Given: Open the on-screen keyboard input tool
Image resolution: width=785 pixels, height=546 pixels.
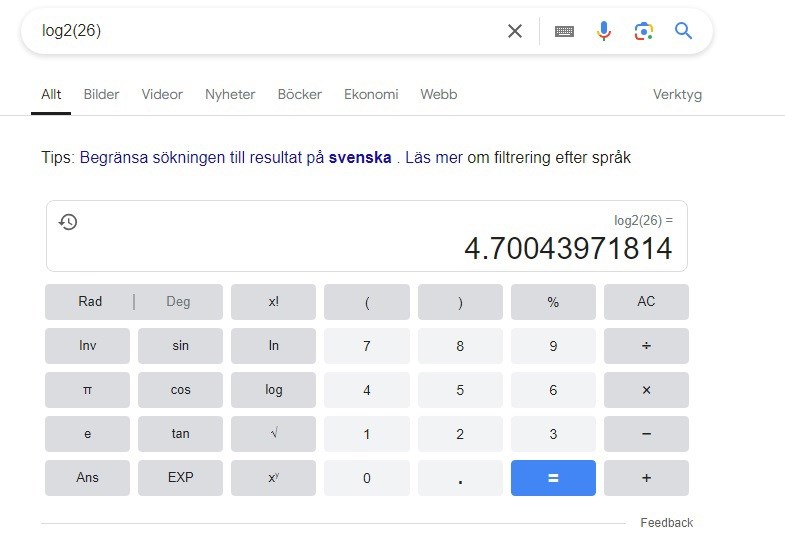Looking at the screenshot, I should pos(564,31).
